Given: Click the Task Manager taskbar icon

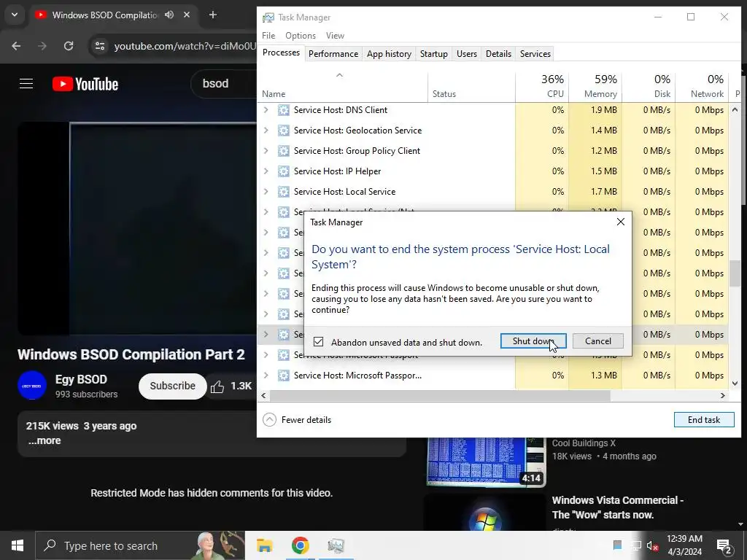Looking at the screenshot, I should (336, 545).
